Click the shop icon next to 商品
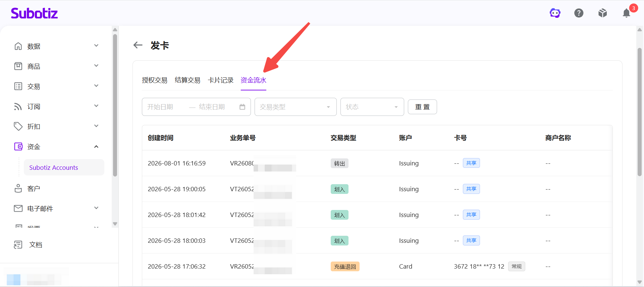Image resolution: width=644 pixels, height=287 pixels. [18, 66]
